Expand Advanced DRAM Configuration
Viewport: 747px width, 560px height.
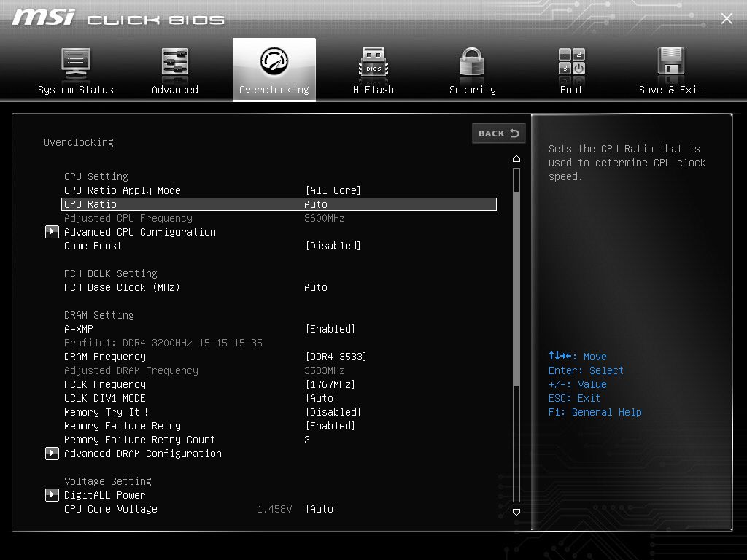point(52,454)
